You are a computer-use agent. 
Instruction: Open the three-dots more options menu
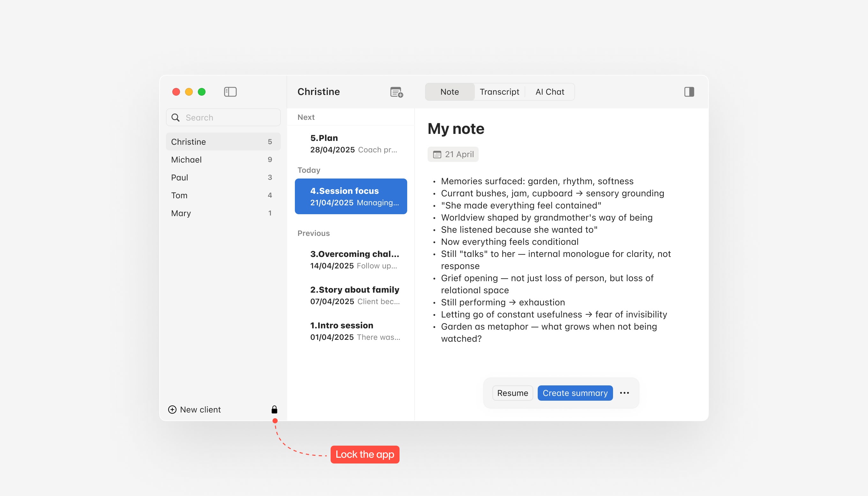click(x=624, y=393)
